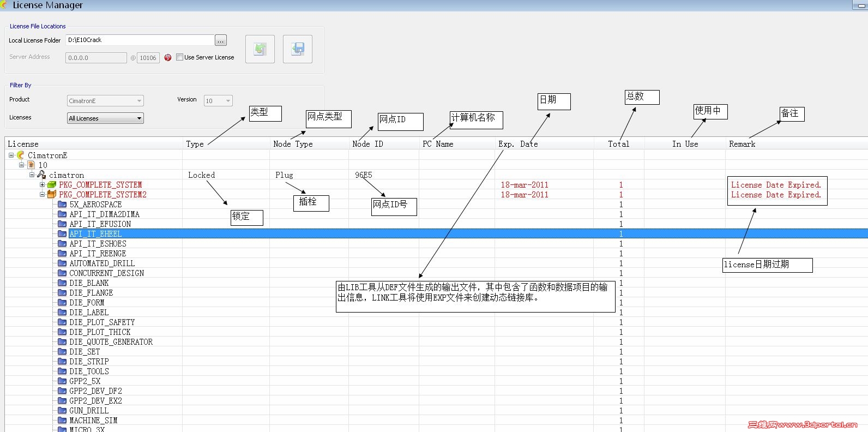Select the GUN_DRILL license row
868x432 pixels.
(436, 411)
